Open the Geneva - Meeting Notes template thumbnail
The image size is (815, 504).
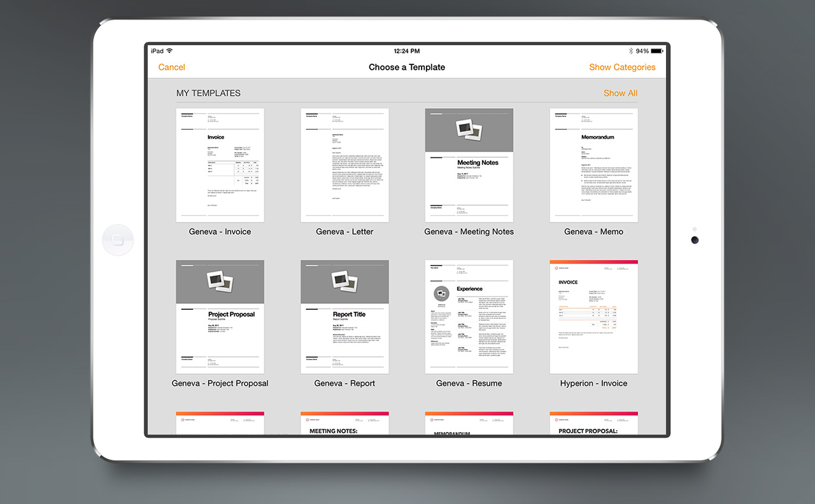[x=469, y=165]
